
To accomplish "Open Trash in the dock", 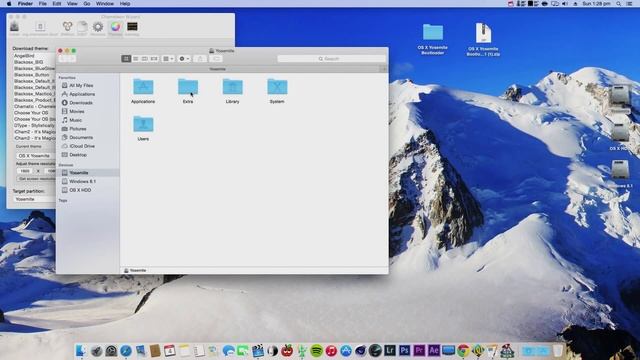I will click(558, 350).
